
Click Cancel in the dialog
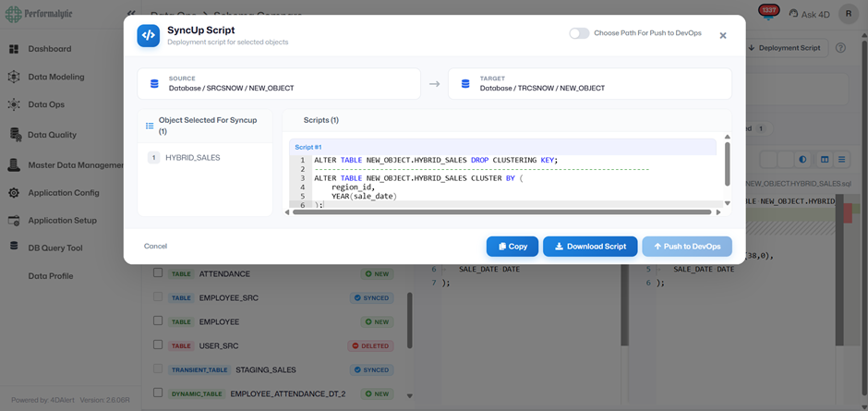[x=155, y=246]
